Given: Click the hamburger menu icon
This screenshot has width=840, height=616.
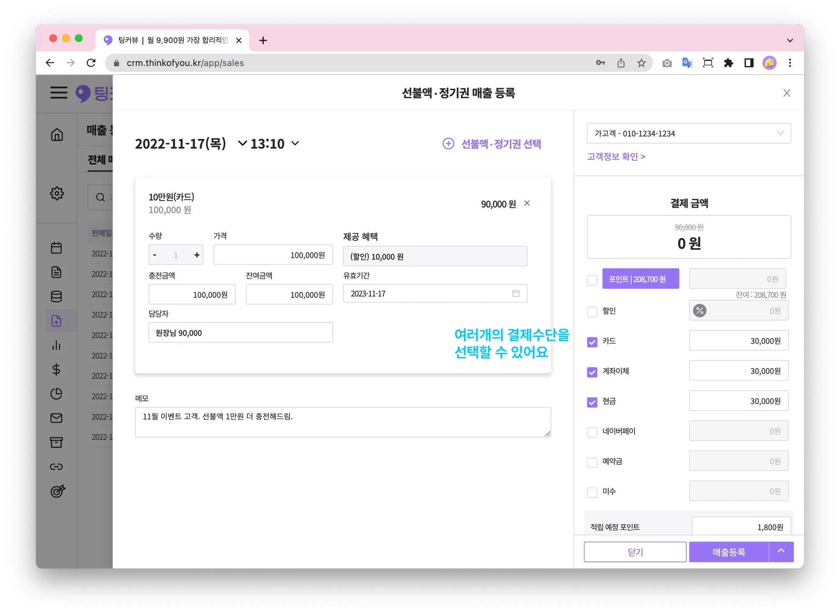Looking at the screenshot, I should pos(59,93).
